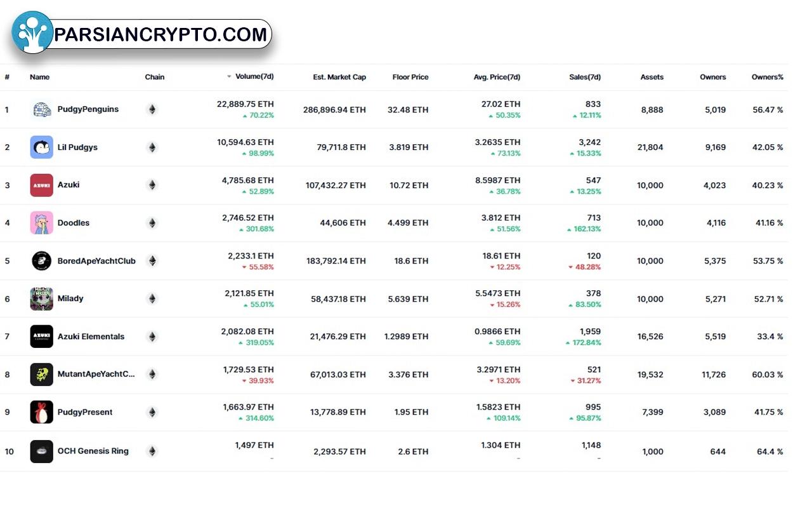This screenshot has height=508, width=812.
Task: Click the Azuki Elementals black logo
Action: (42, 337)
